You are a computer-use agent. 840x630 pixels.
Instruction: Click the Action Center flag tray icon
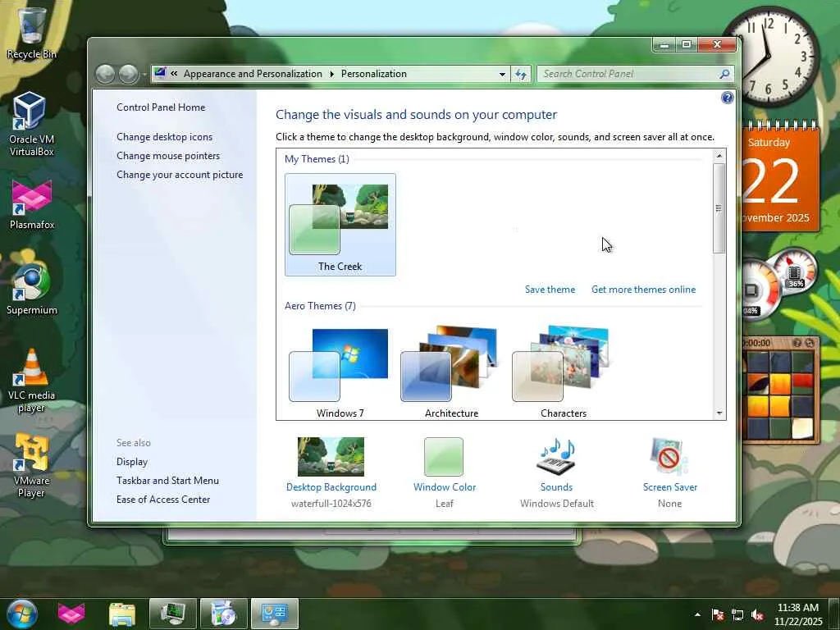(717, 614)
